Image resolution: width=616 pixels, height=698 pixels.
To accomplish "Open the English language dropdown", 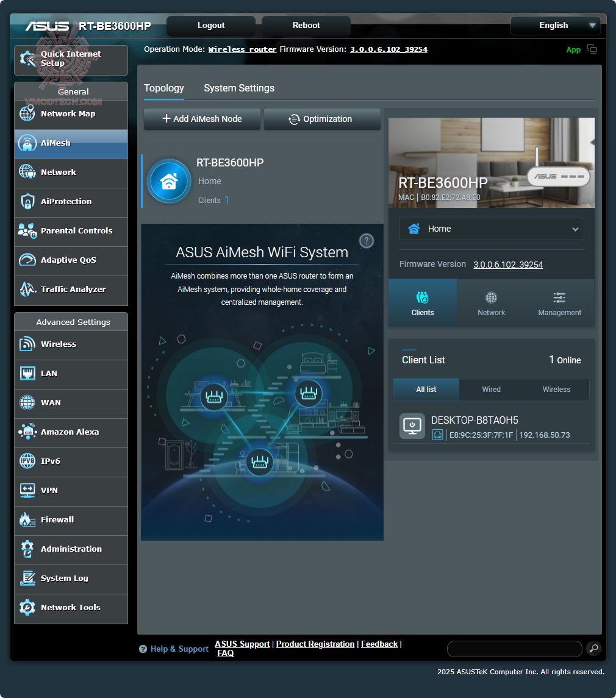I will 556,26.
